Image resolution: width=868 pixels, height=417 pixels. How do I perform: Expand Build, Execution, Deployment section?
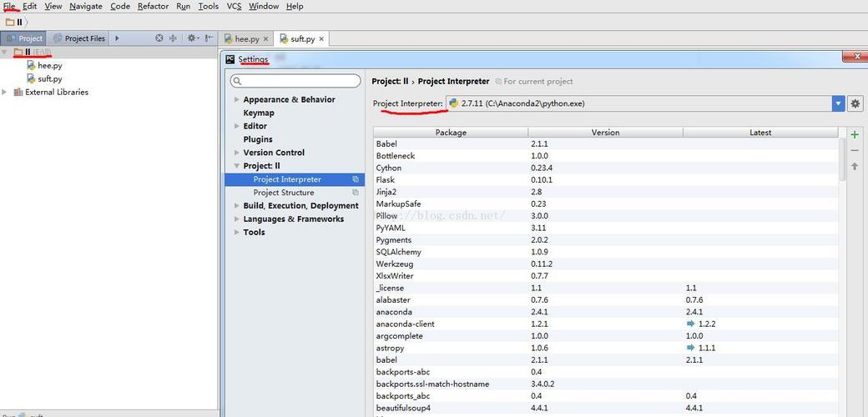[237, 206]
